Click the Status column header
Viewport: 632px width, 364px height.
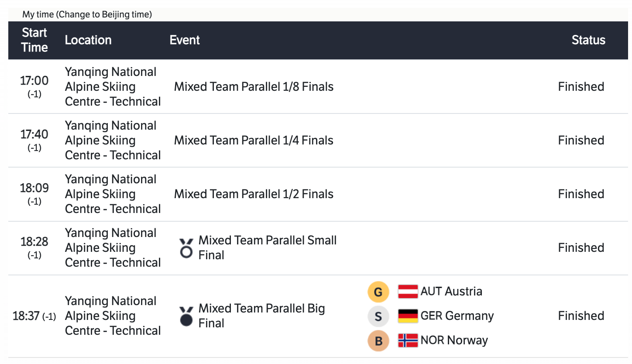point(588,40)
